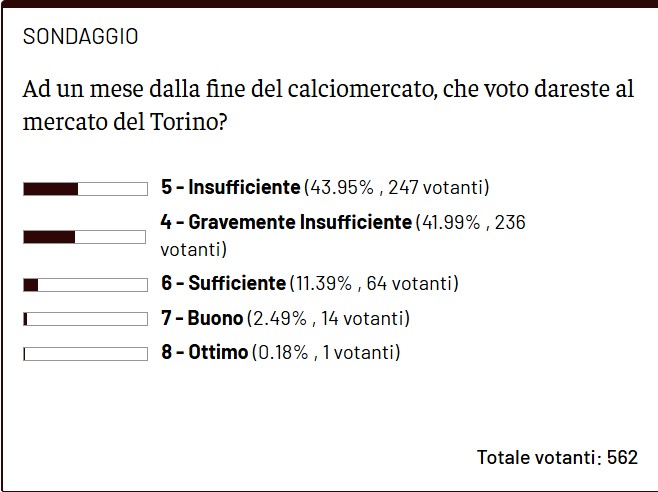This screenshot has width=658, height=492.
Task: Click the total vote count 562
Action: (621, 457)
